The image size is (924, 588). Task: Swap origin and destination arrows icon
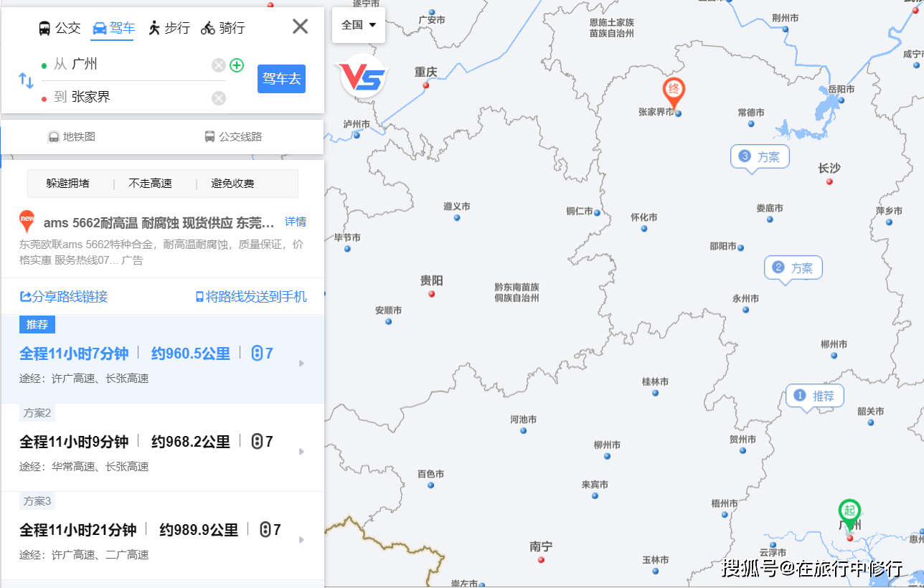pyautogui.click(x=26, y=80)
